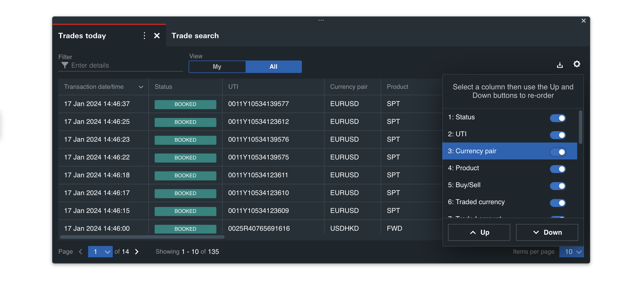Open column settings gear icon

point(577,64)
